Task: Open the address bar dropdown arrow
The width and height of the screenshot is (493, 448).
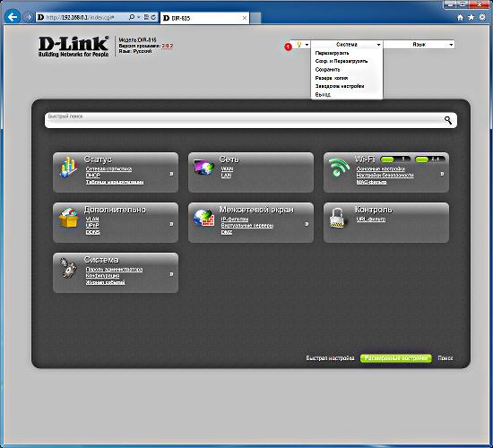Action: [x=139, y=17]
